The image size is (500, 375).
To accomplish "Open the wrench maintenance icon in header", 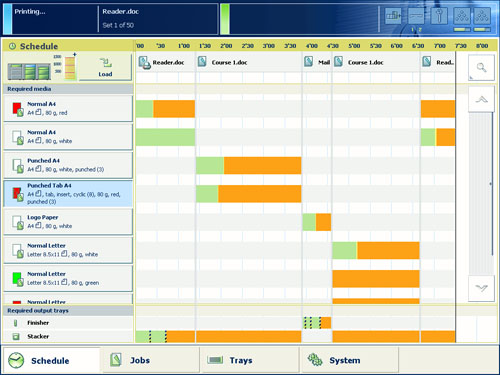I will pos(439,16).
